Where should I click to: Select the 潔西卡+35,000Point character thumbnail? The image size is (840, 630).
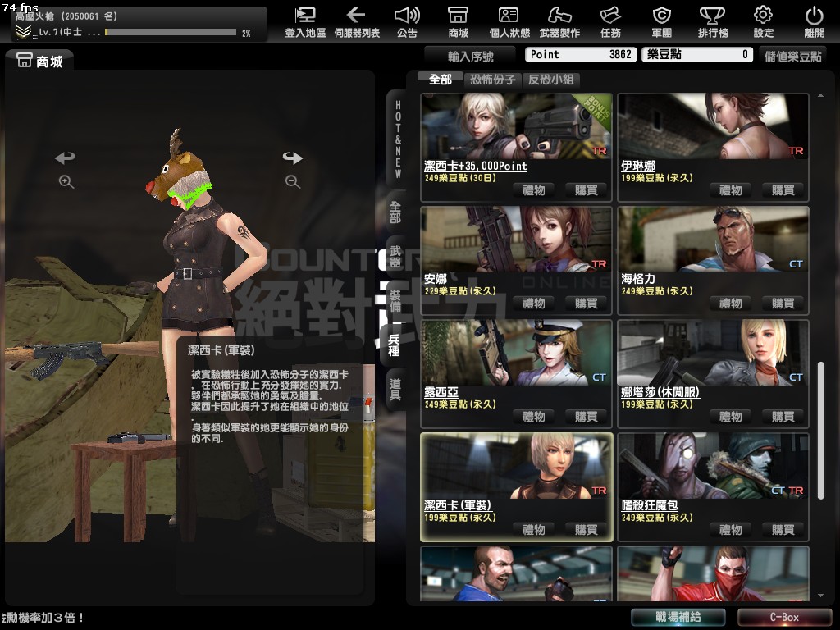click(x=517, y=126)
